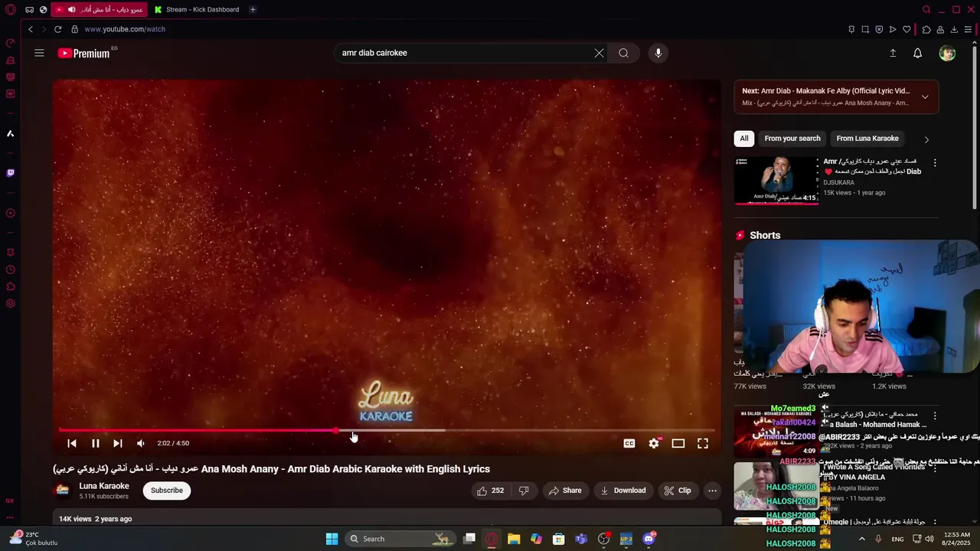Image resolution: width=980 pixels, height=551 pixels.
Task: Open the DJSUKARA Amr Diab video thumbnail
Action: point(776,181)
